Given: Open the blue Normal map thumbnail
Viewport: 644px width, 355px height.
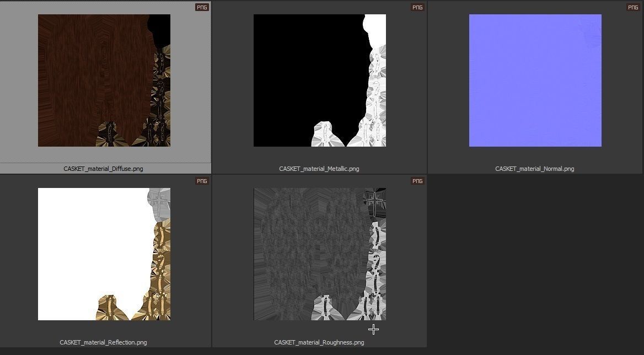Looking at the screenshot, I should (535, 80).
